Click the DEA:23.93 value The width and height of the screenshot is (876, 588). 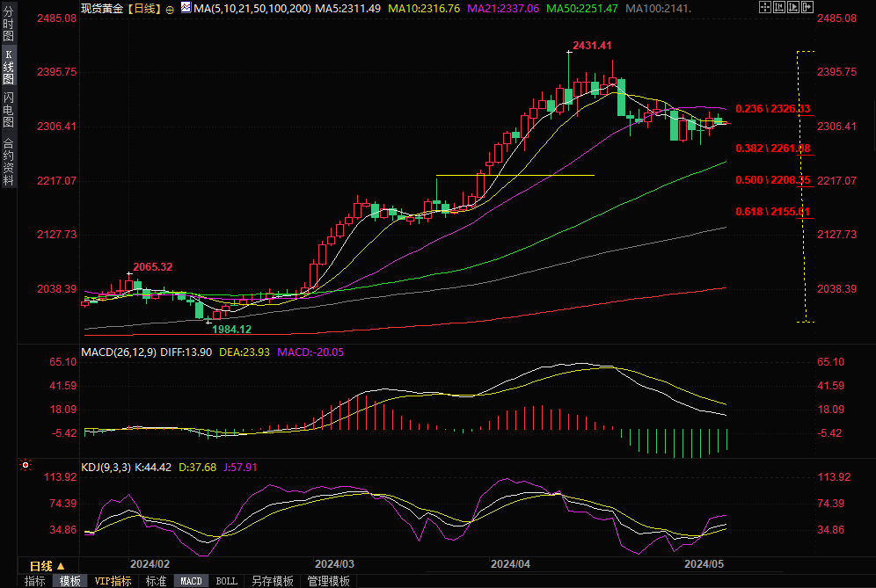pos(245,352)
